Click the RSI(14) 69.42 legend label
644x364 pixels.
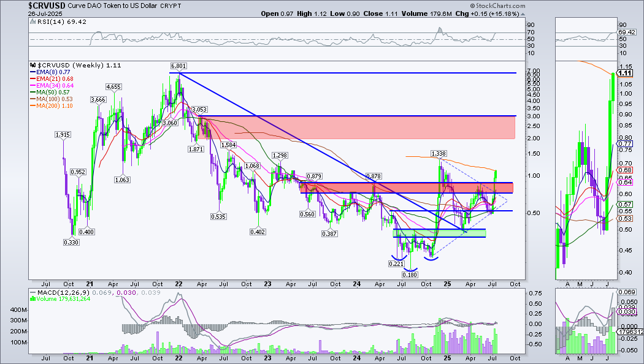click(61, 21)
